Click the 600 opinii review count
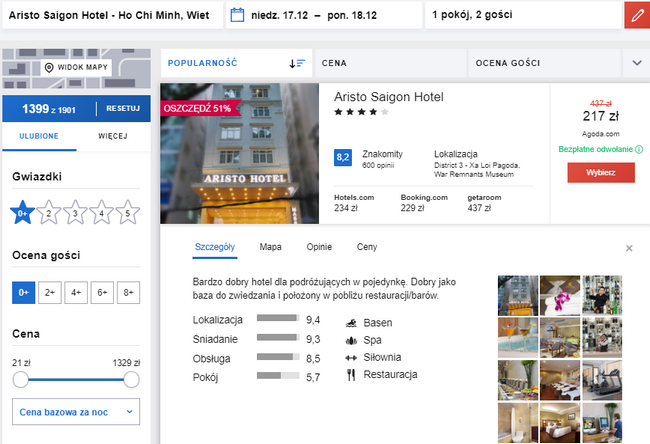This screenshot has height=444, width=650. (378, 165)
